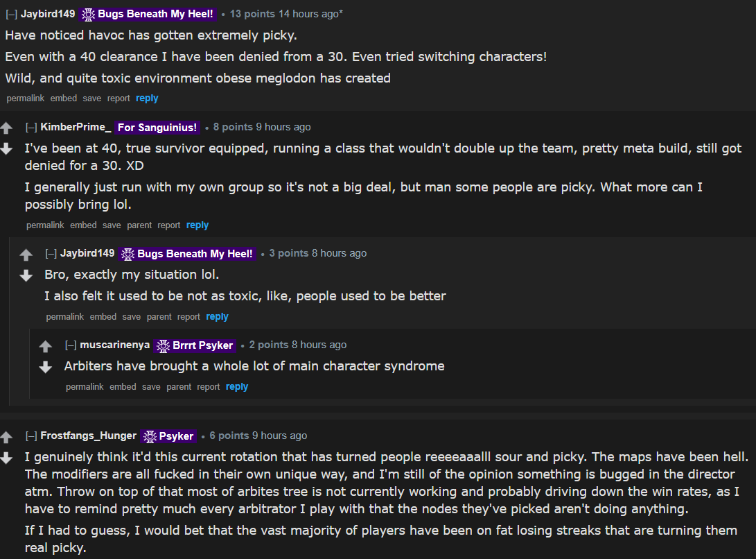Image resolution: width=756 pixels, height=559 pixels.
Task: Click the 'For Sanguinius!' user flair
Action: [x=157, y=128]
